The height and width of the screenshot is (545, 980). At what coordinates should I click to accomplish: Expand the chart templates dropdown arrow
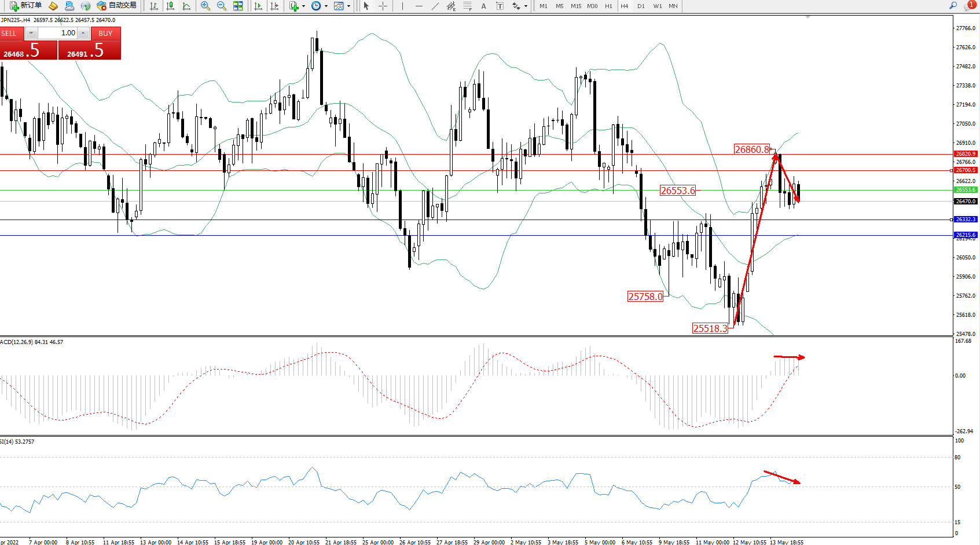(348, 6)
